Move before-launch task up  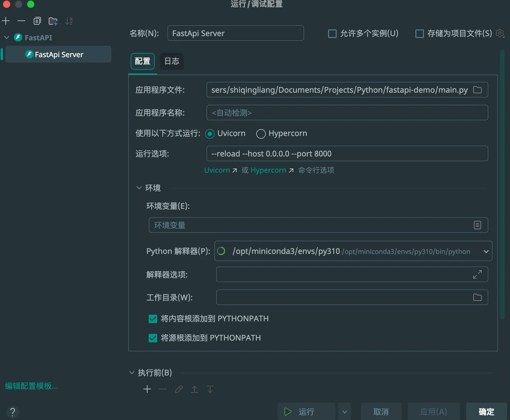click(x=194, y=389)
